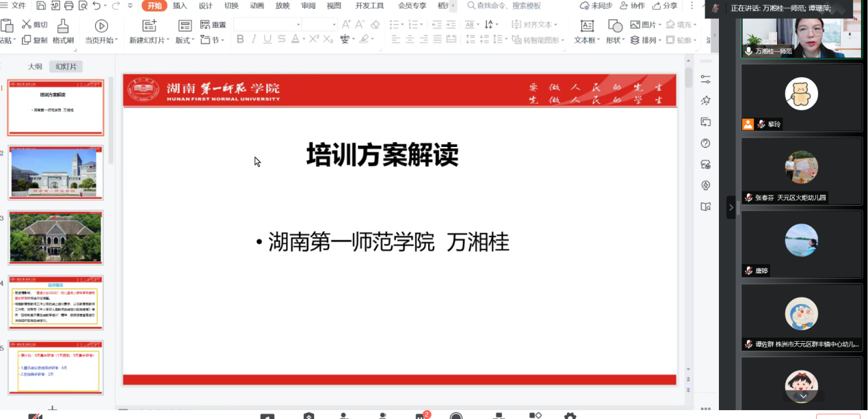The width and height of the screenshot is (868, 419).
Task: Open the help question-mark icon in right sidebar
Action: tap(705, 144)
